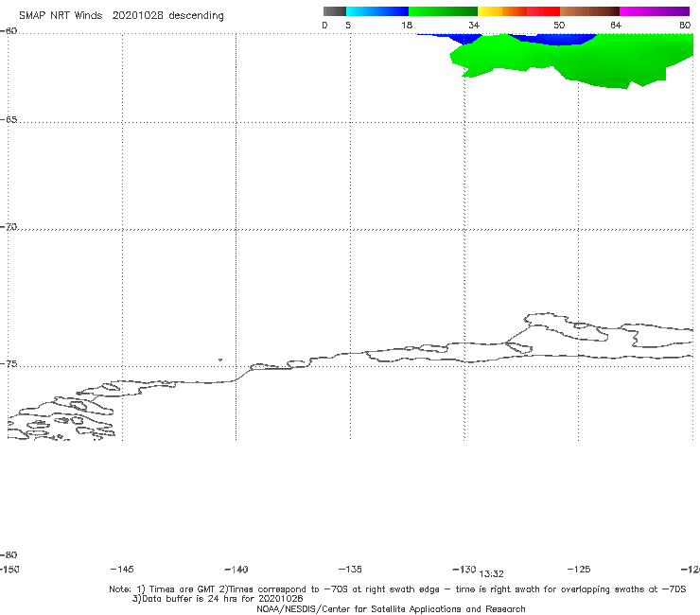Click the red segment of the color bar
This screenshot has width=700, height=615.
(543, 11)
